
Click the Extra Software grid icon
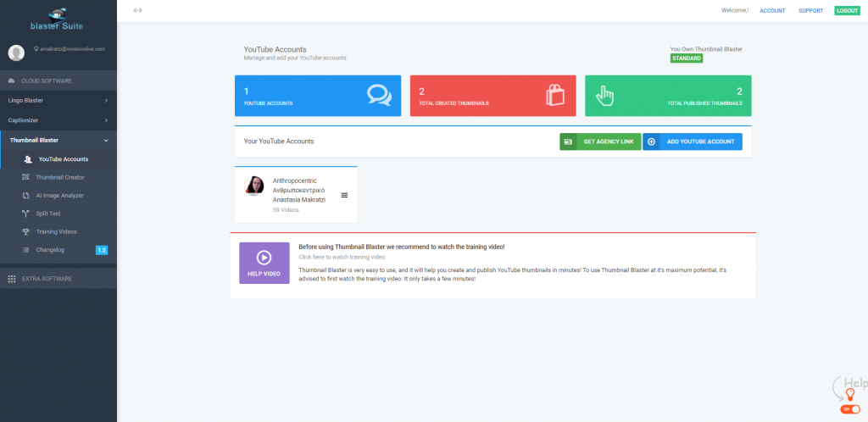point(12,279)
